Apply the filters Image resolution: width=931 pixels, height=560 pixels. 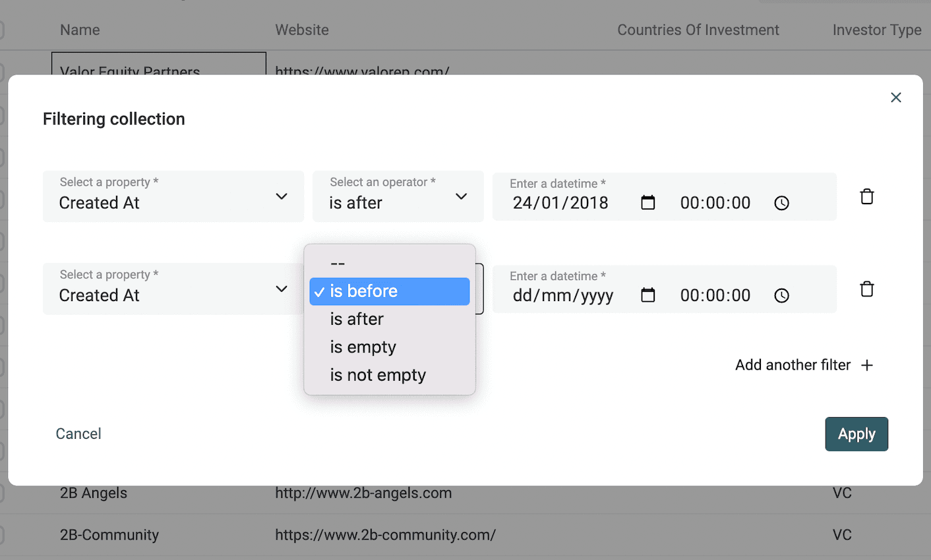(856, 434)
